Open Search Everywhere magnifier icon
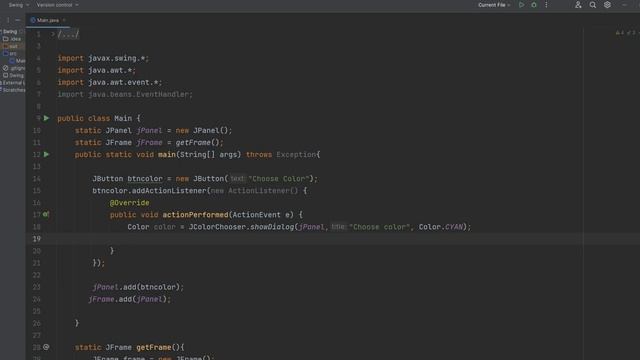The width and height of the screenshot is (640, 360). 593,5
